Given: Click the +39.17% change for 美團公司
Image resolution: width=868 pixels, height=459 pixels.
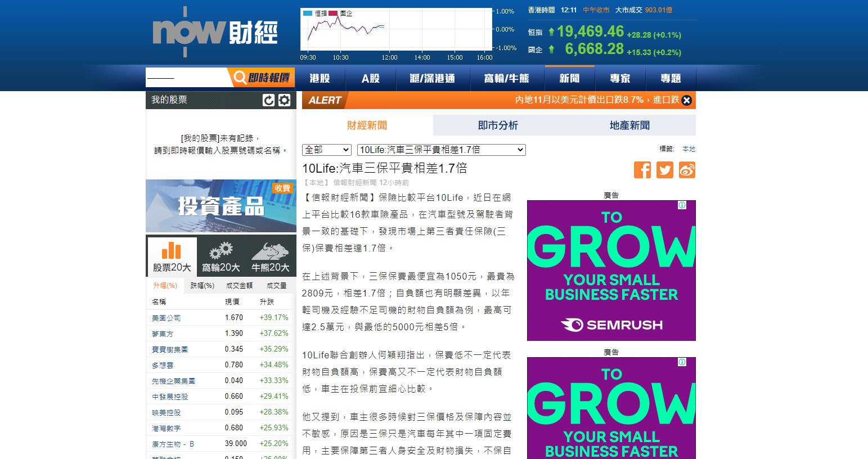Looking at the screenshot, I should (274, 318).
